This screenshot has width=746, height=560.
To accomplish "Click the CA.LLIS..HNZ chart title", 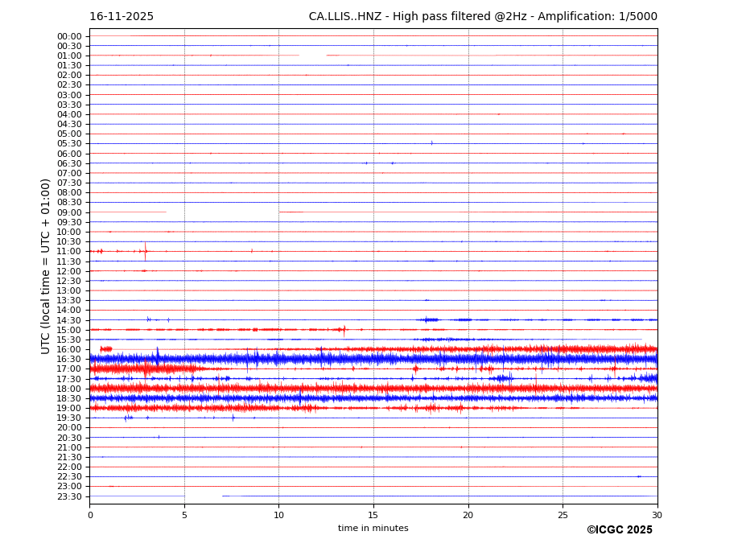I will (x=483, y=17).
